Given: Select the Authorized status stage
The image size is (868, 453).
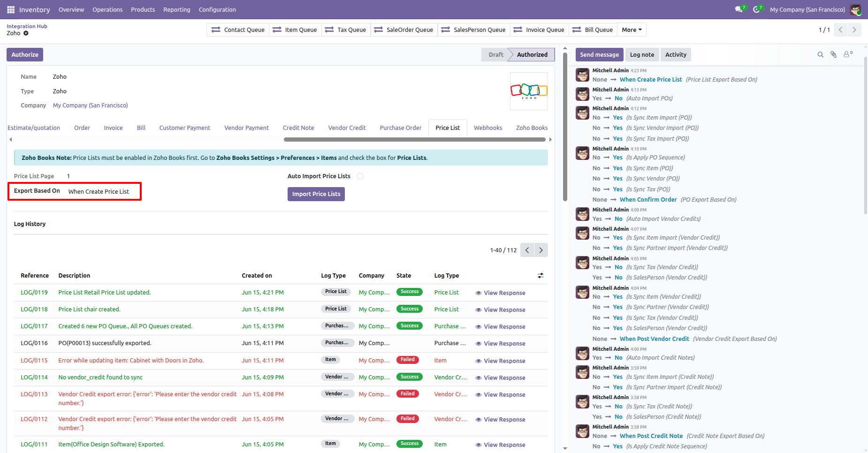Looking at the screenshot, I should (532, 55).
